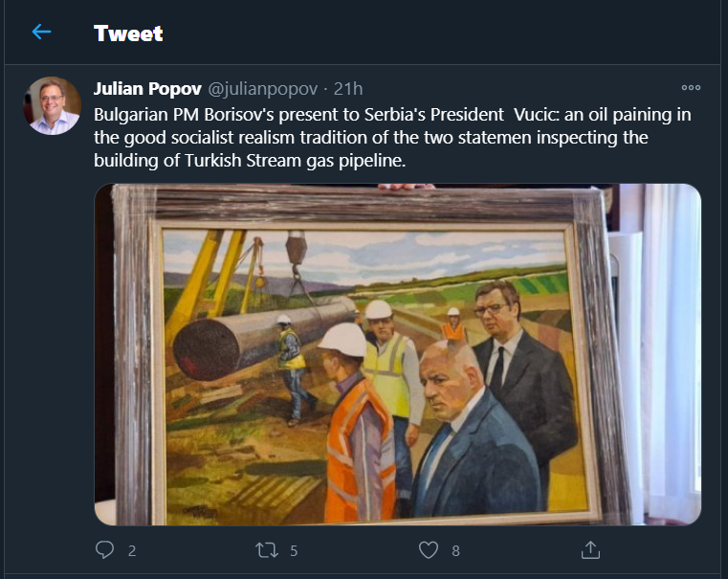Screen dimensions: 728x579
Task: Like the tweet with the heart icon
Action: (429, 550)
